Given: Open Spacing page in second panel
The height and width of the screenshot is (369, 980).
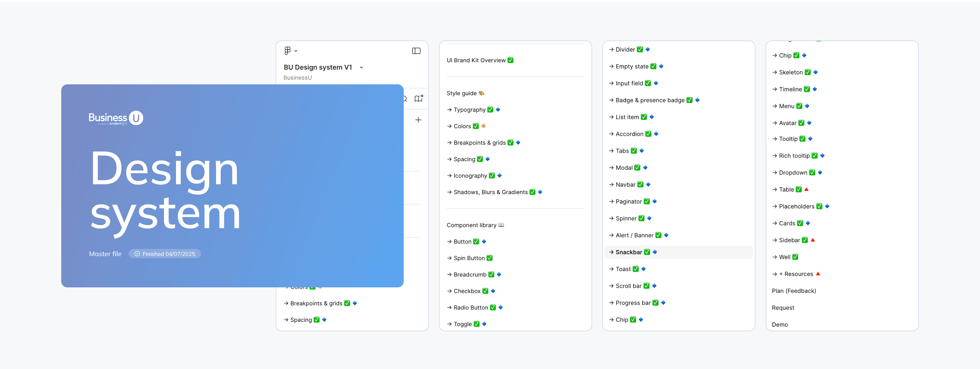Looking at the screenshot, I should coord(468,159).
